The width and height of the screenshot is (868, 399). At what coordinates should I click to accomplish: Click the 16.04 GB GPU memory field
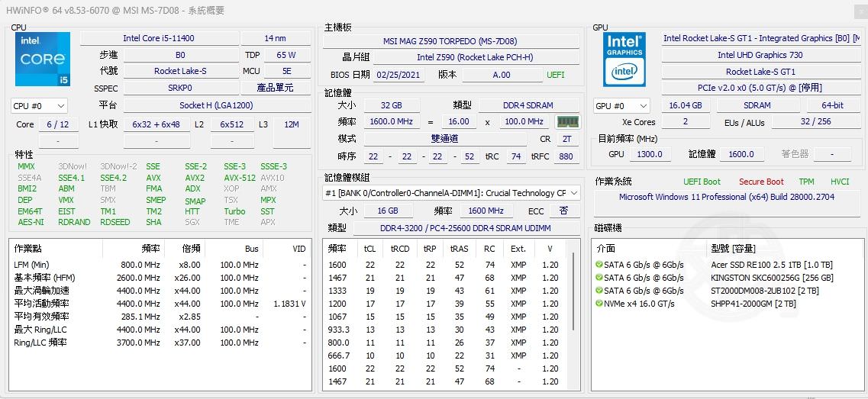(x=686, y=105)
